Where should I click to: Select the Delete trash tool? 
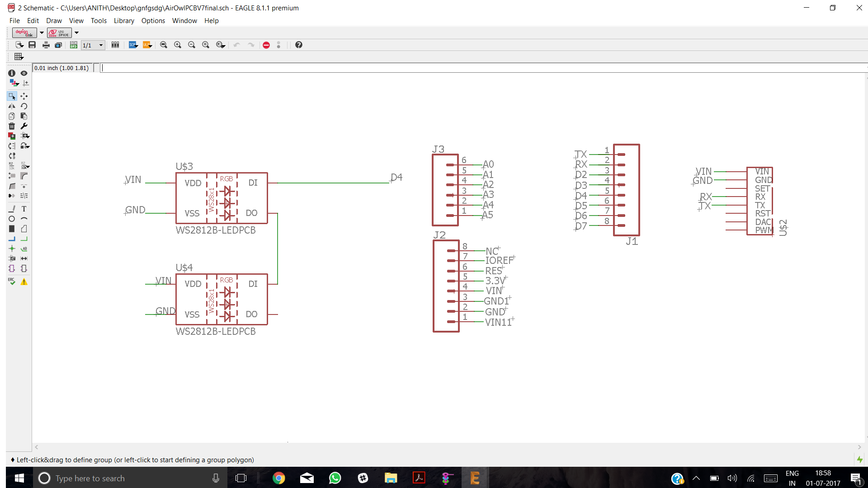12,126
